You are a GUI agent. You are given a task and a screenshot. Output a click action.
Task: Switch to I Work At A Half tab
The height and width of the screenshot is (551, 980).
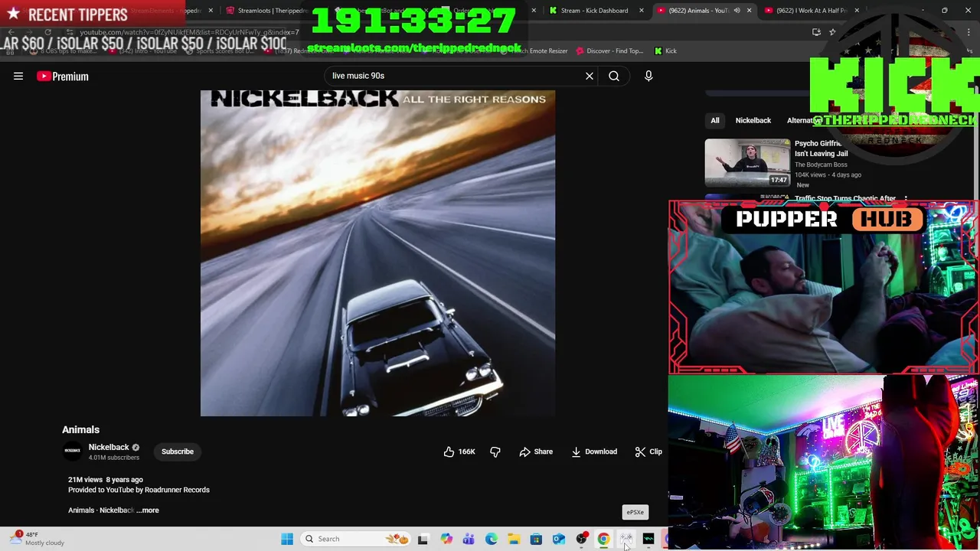[x=810, y=11]
